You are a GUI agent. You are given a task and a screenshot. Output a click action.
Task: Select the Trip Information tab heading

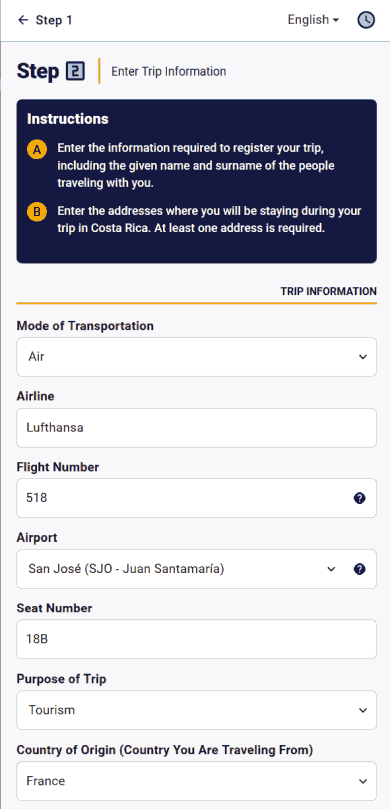tap(329, 291)
